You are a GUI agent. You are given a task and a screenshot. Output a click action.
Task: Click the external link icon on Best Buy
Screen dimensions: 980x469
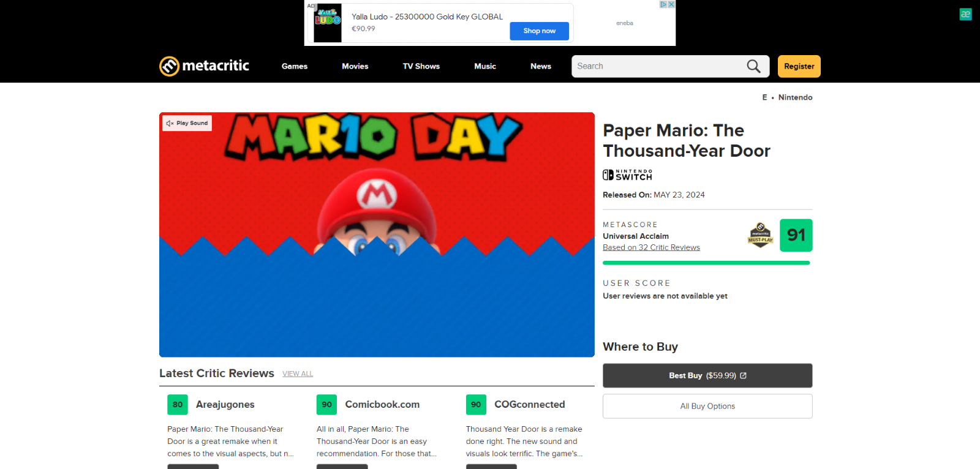click(743, 376)
